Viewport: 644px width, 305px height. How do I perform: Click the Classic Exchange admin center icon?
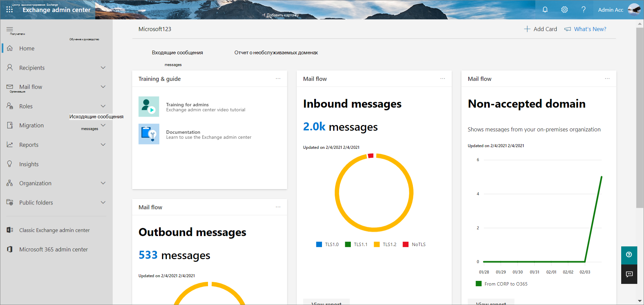tap(10, 230)
